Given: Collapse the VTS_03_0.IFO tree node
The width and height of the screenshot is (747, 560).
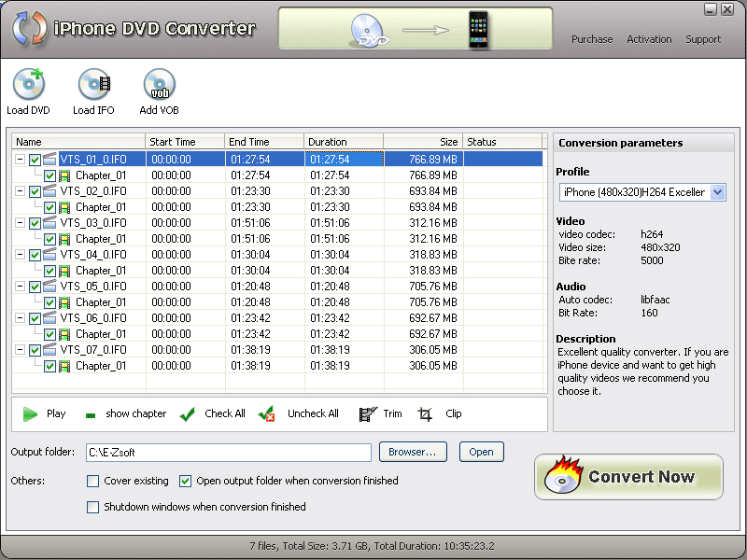Looking at the screenshot, I should pos(20,222).
